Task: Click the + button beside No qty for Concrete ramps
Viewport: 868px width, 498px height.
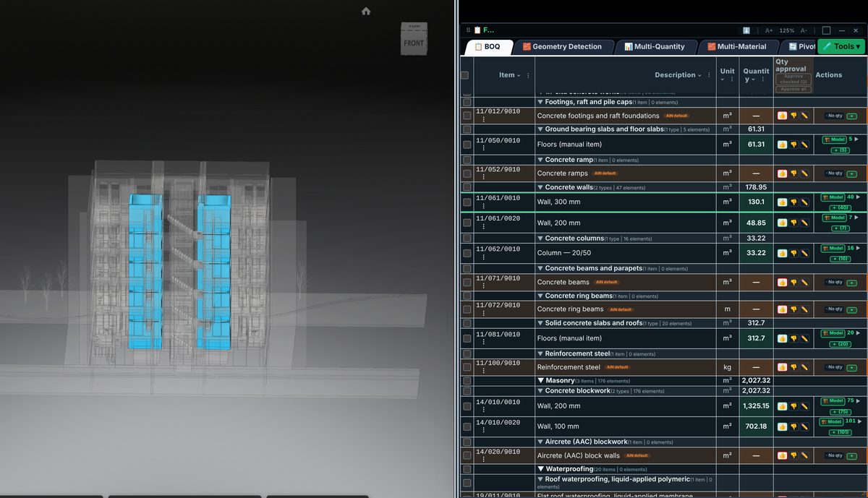Action: click(852, 173)
